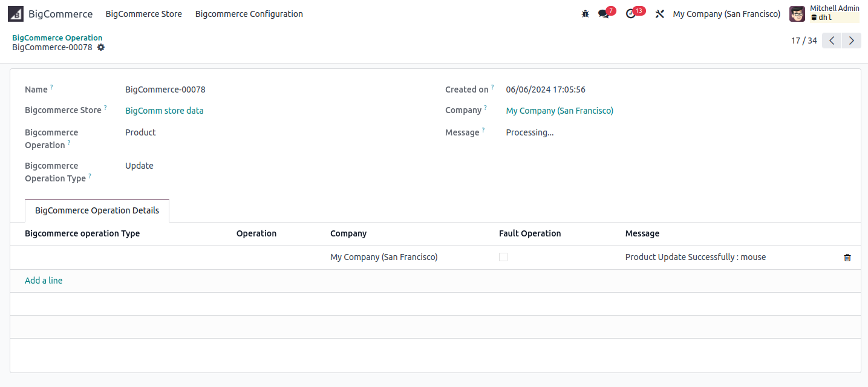Click the Name value BigCommerce-00078
The width and height of the screenshot is (868, 387).
coord(165,89)
